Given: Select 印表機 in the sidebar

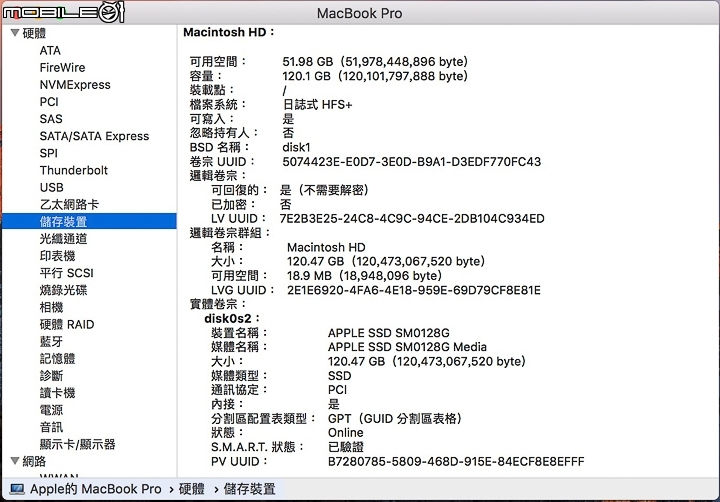Looking at the screenshot, I should [57, 256].
